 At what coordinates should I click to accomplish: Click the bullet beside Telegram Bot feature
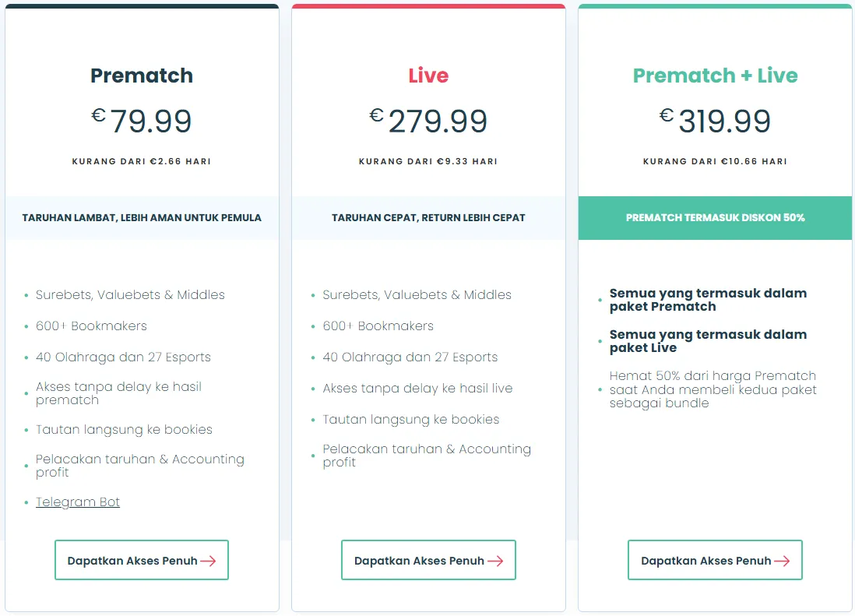point(25,502)
